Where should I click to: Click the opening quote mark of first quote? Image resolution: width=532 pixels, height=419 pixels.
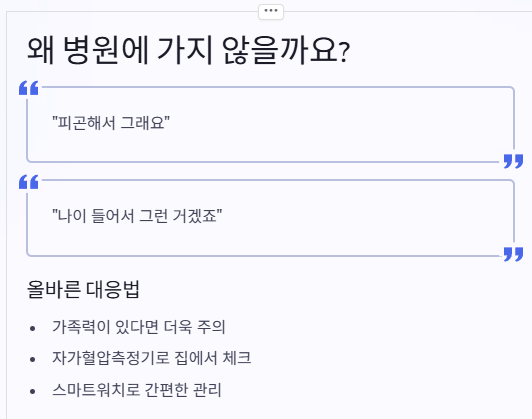(x=29, y=88)
